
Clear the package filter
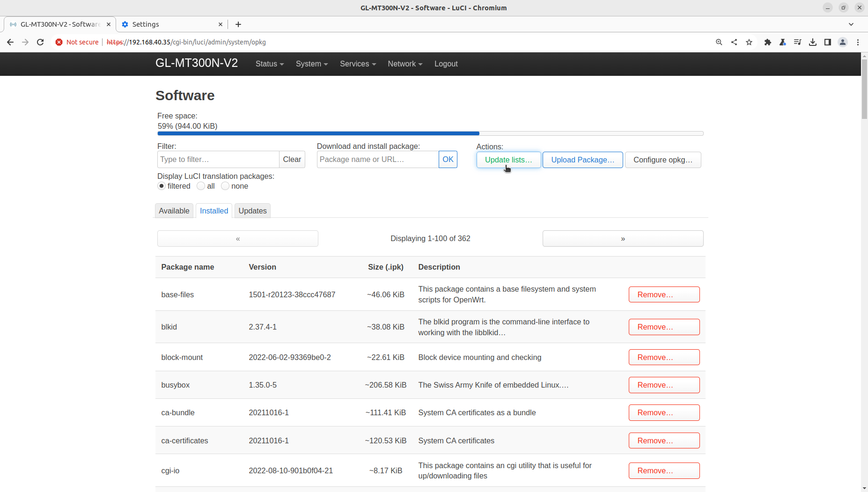click(292, 159)
